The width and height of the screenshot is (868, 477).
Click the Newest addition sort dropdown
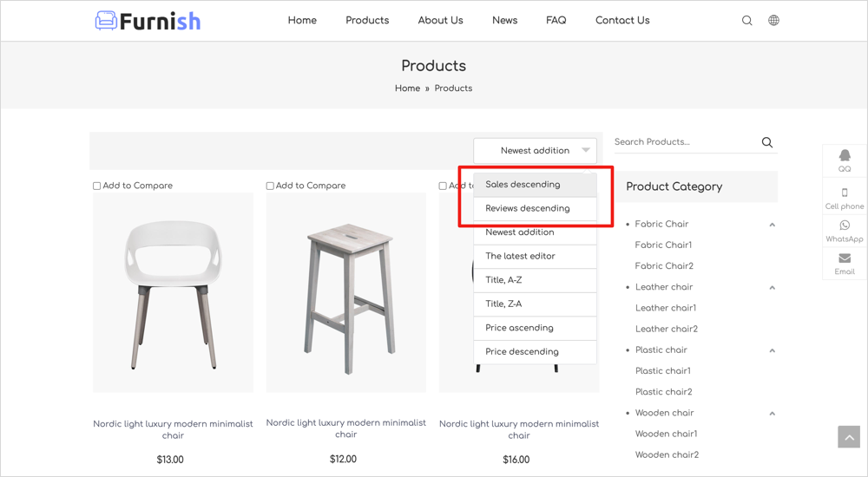click(535, 150)
